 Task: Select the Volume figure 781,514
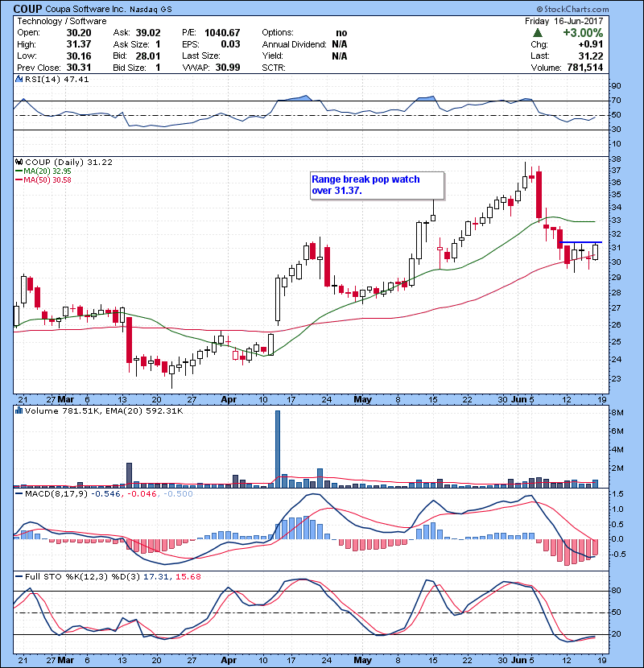(x=585, y=68)
